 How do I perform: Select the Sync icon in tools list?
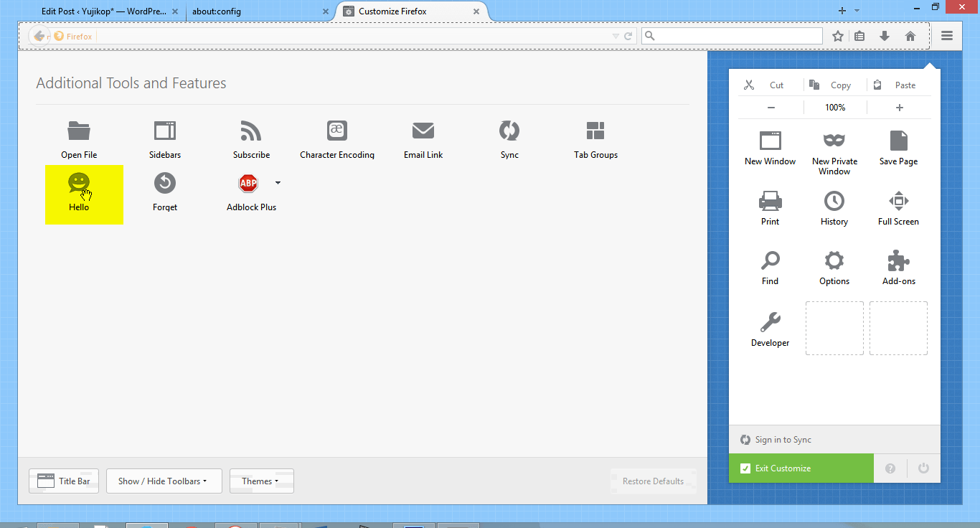(509, 131)
